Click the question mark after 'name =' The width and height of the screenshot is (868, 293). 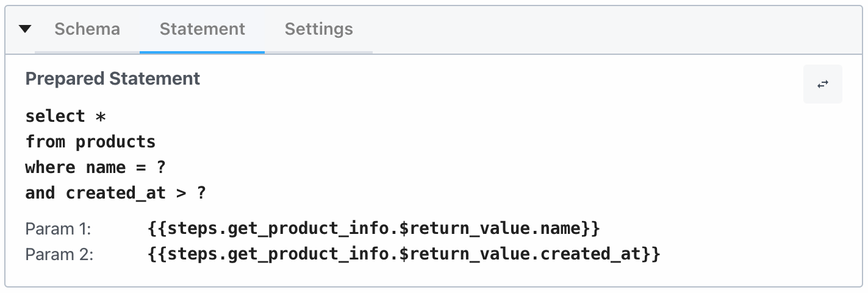(161, 168)
